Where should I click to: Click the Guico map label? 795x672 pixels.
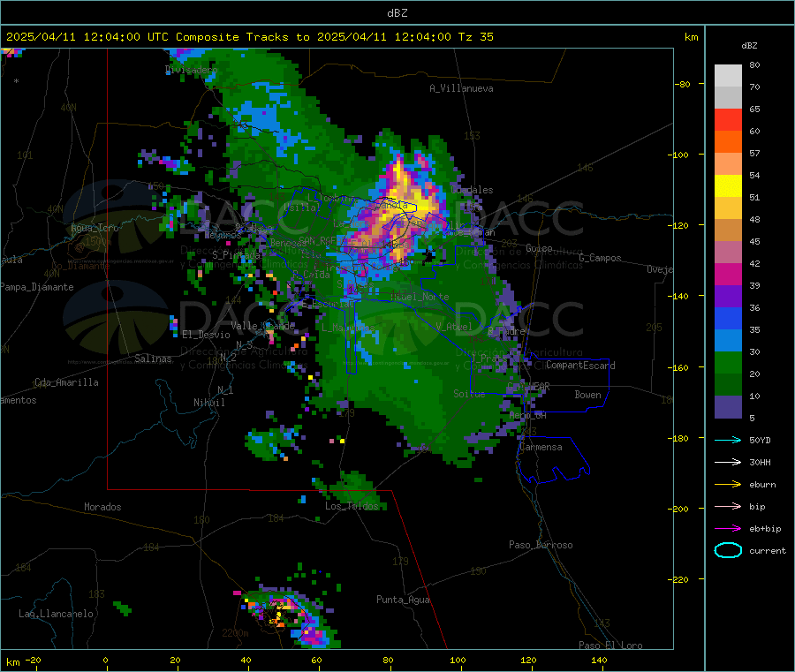point(539,248)
